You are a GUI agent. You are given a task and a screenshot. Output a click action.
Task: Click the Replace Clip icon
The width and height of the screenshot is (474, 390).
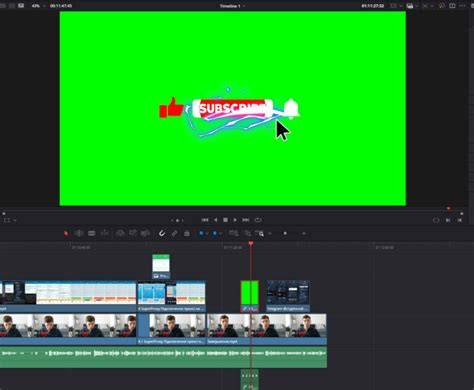(x=145, y=233)
